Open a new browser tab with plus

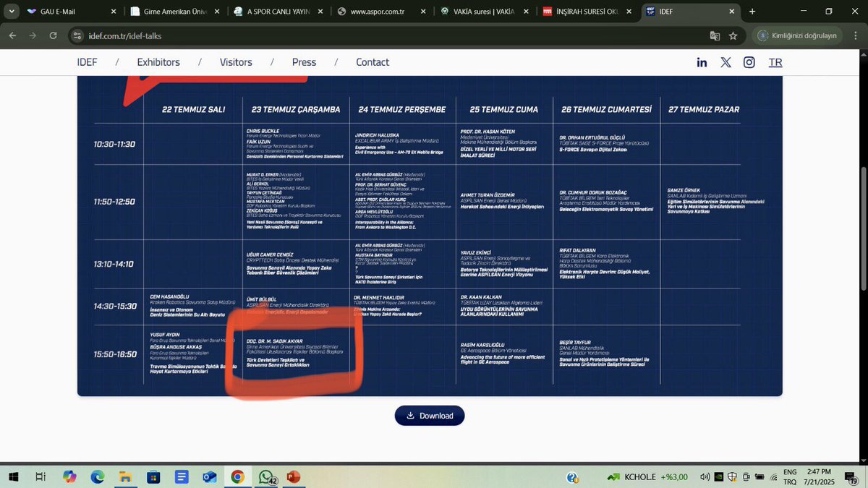[752, 12]
